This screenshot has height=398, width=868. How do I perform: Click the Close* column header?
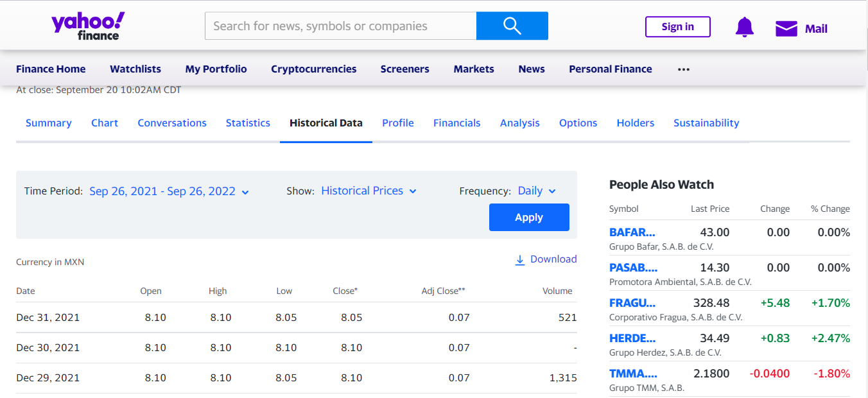point(345,291)
